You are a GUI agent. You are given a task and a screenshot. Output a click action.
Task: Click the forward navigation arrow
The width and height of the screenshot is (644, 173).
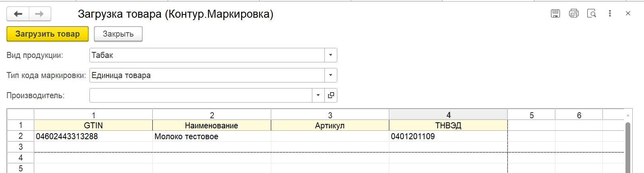(x=39, y=14)
